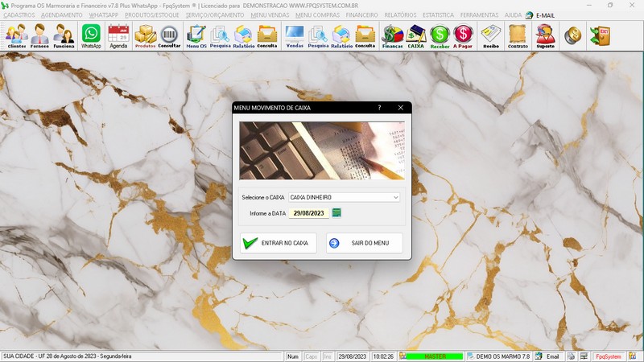Click the calculator banner image in dialog

(322, 150)
